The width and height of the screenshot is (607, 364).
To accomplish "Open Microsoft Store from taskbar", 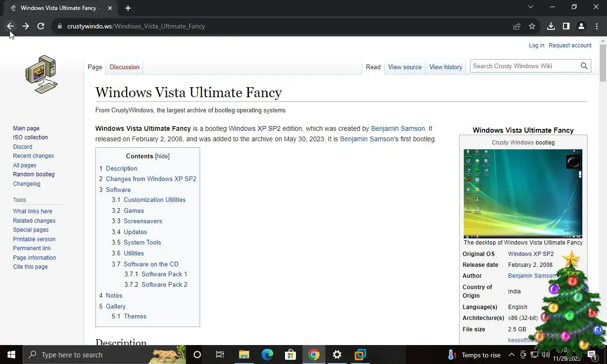I will click(290, 355).
